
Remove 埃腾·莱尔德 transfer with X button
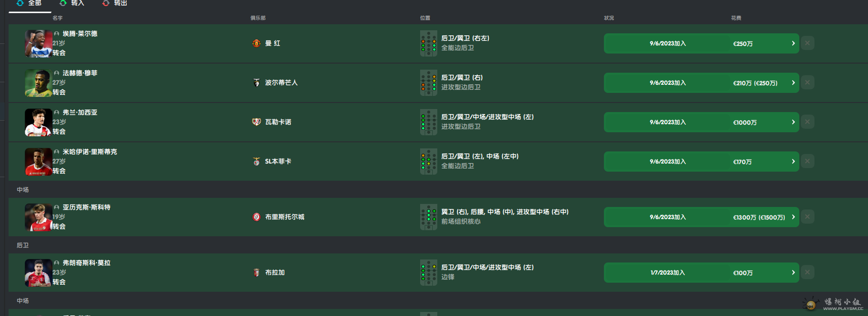tap(807, 43)
